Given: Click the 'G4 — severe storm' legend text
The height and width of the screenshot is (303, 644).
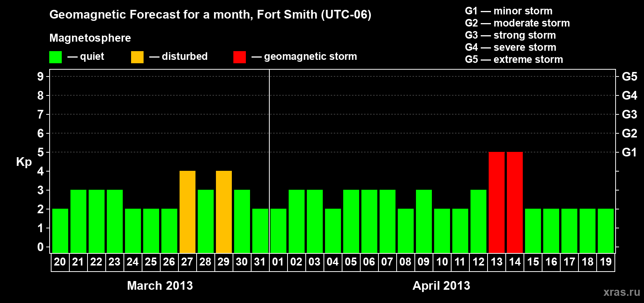Looking at the screenshot, I should pos(511,47).
